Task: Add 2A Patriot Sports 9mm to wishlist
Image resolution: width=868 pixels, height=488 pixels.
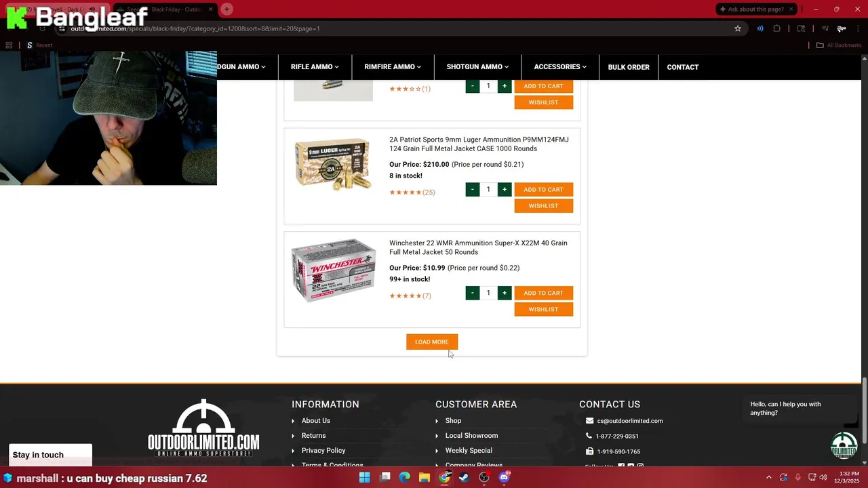Action: point(543,206)
